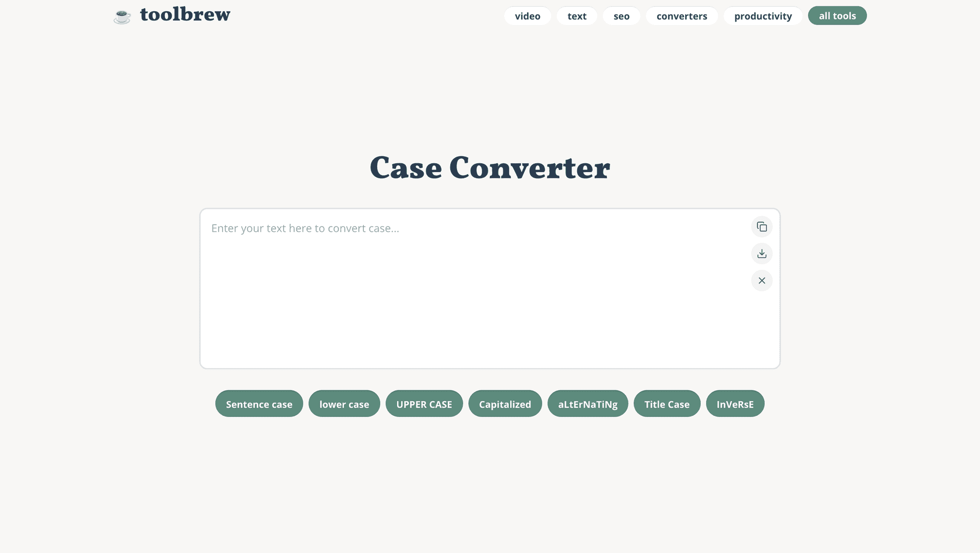
Task: Apply Capitalized formatting
Action: click(505, 403)
